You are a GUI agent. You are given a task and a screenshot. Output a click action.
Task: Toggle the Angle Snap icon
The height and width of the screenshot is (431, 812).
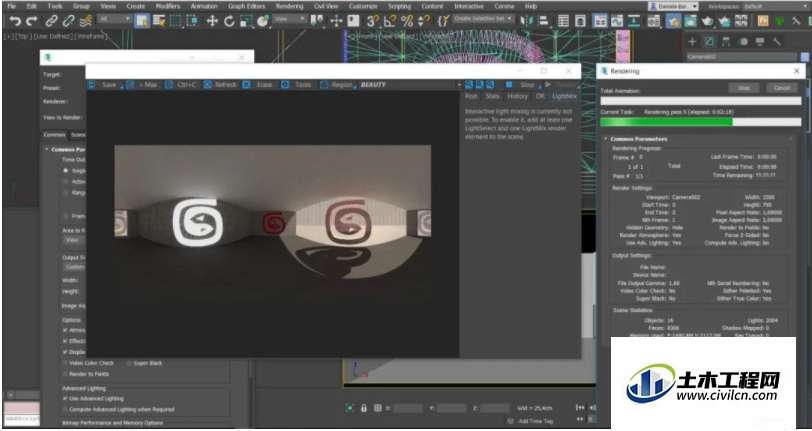389,21
